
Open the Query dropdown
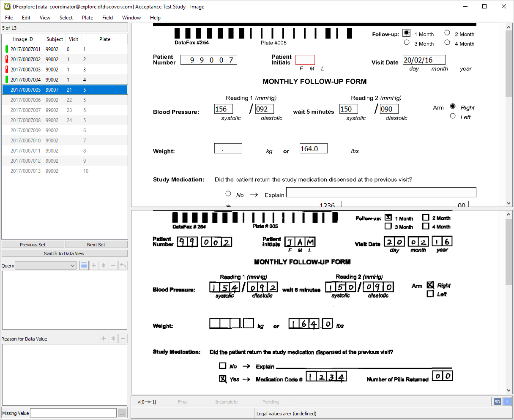[x=46, y=266]
